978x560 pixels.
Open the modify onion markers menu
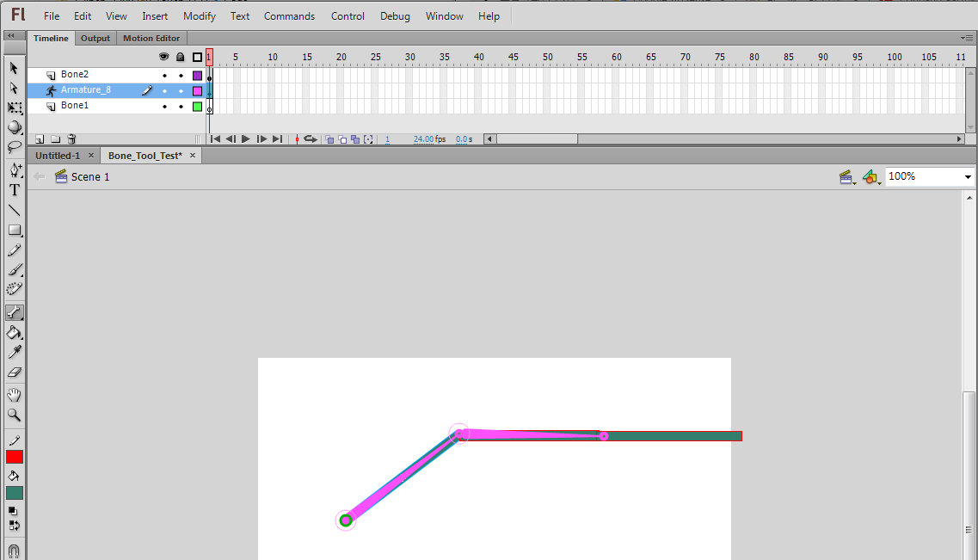[369, 139]
